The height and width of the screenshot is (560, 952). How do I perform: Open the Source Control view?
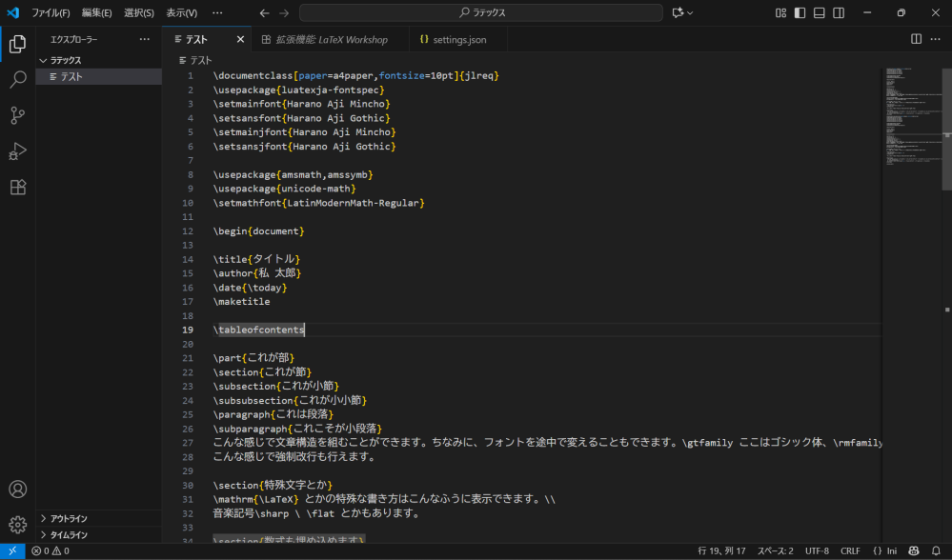pyautogui.click(x=17, y=114)
